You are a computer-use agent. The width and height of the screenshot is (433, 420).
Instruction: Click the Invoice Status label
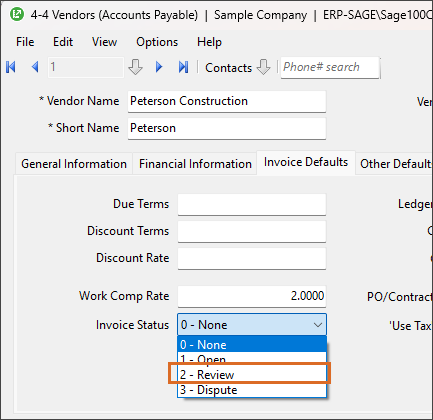click(x=132, y=325)
